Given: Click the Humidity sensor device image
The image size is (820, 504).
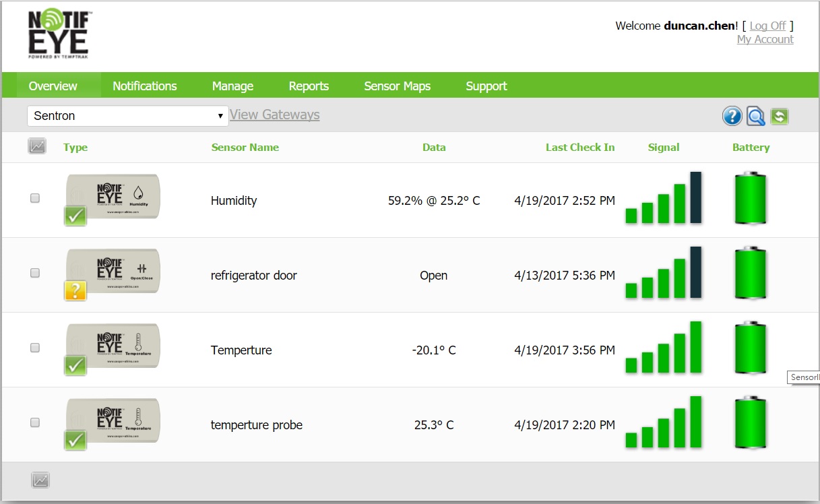Looking at the screenshot, I should coord(113,195).
